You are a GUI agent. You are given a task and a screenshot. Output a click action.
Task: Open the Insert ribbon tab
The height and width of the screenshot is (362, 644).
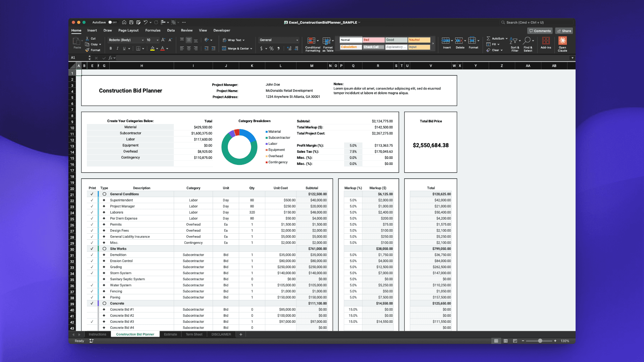point(92,31)
